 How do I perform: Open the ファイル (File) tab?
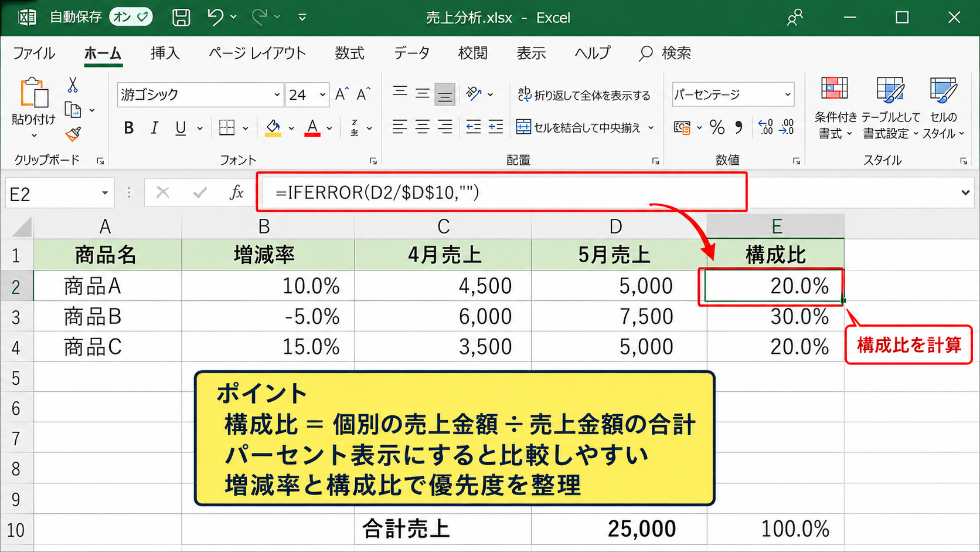[34, 53]
